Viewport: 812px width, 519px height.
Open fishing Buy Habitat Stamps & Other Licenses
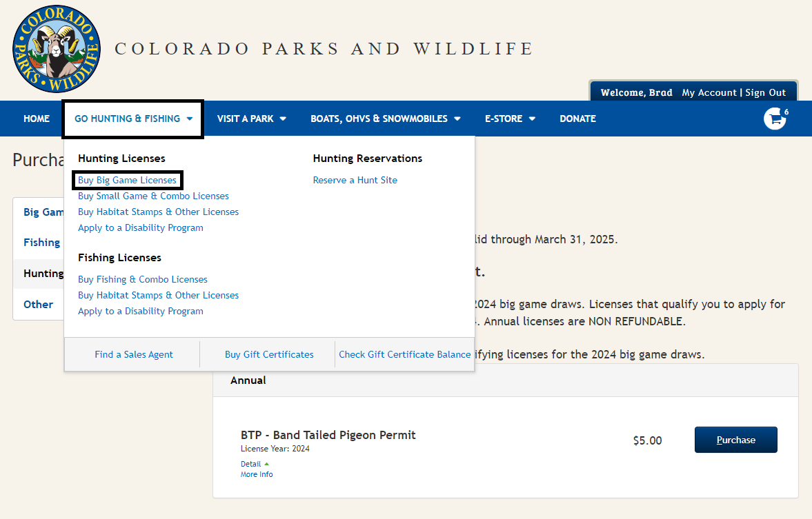click(x=159, y=295)
